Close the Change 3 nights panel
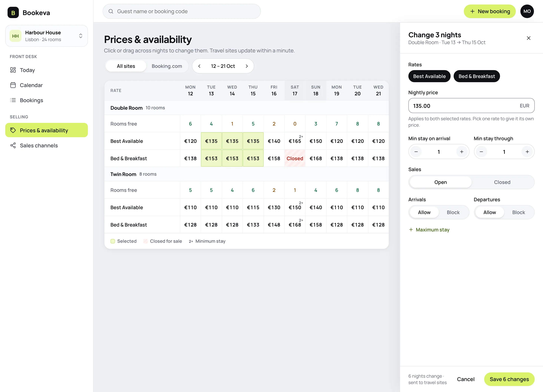Screen dimensions: 543x392 [529, 38]
